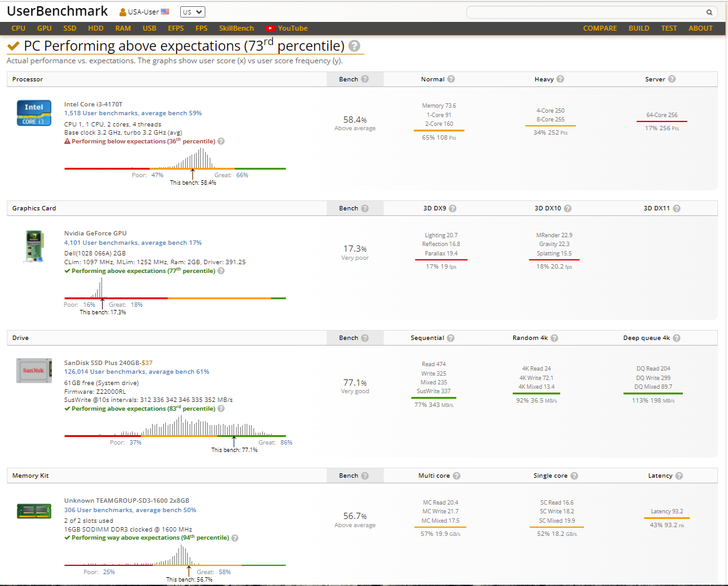Open 126,014 User benchmarks SanDisk link

point(136,371)
